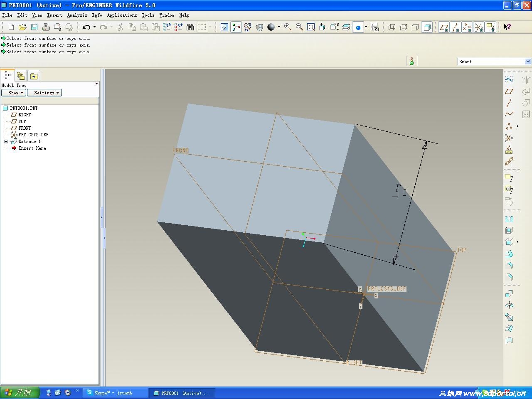532x399 pixels.
Task: Select the Sketch tool in right toolbar
Action: click(x=509, y=79)
